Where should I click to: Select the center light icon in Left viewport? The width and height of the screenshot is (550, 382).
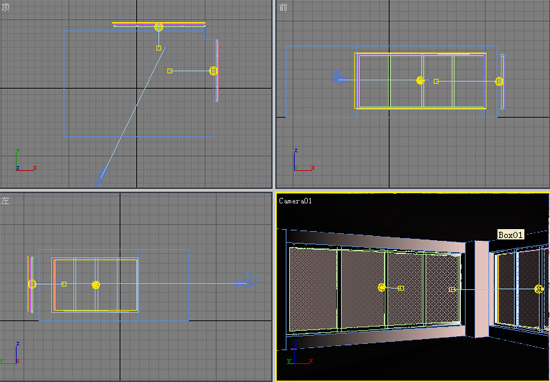(x=96, y=285)
